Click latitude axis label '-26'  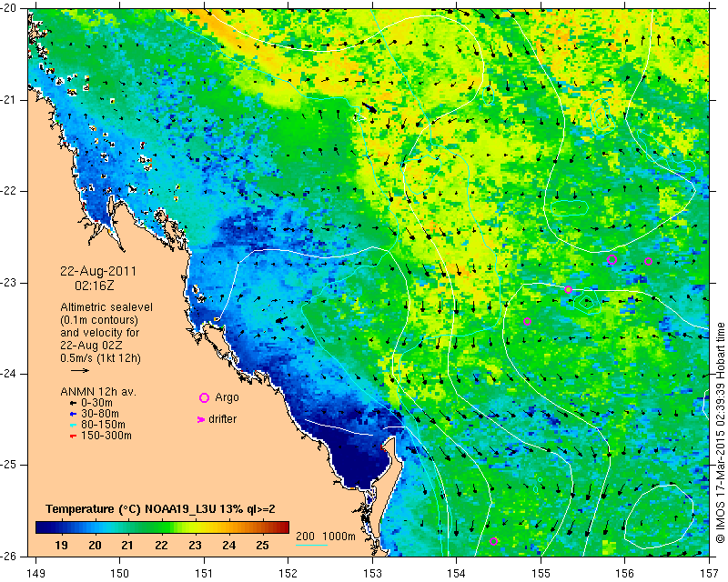click(10, 556)
